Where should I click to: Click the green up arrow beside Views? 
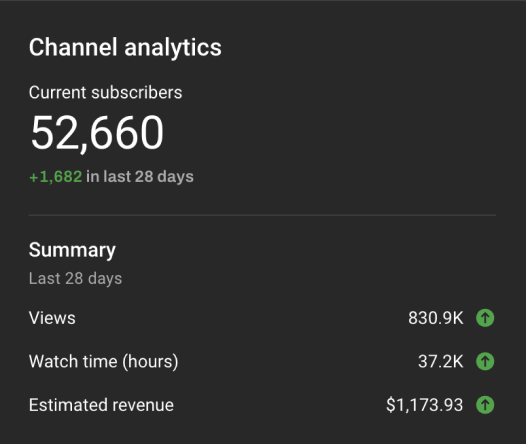(485, 318)
